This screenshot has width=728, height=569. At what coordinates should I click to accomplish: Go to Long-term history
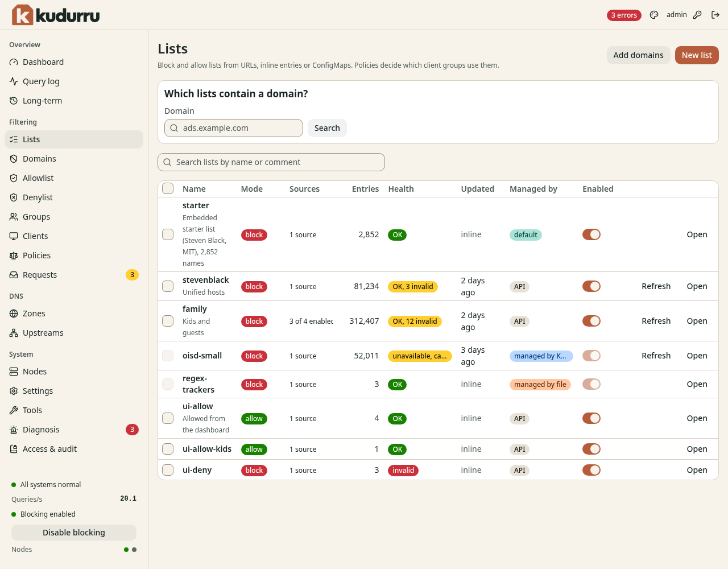tap(74, 101)
